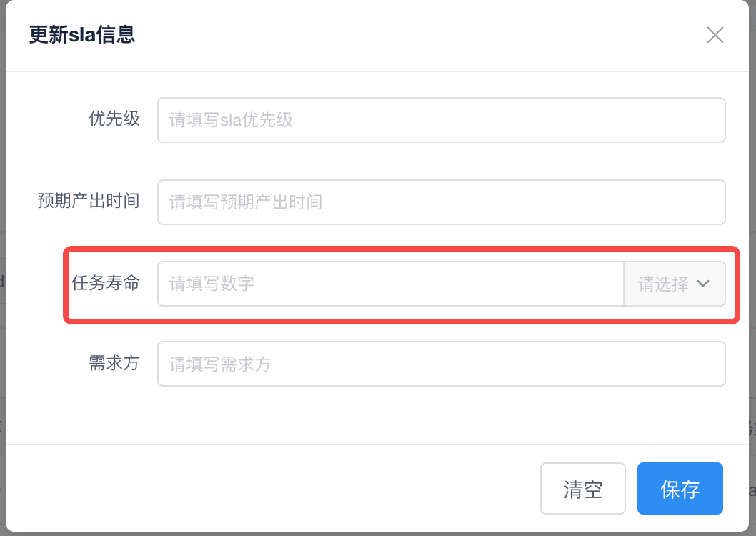
Task: Click into the 预期产出时间 text field
Action: [x=441, y=202]
